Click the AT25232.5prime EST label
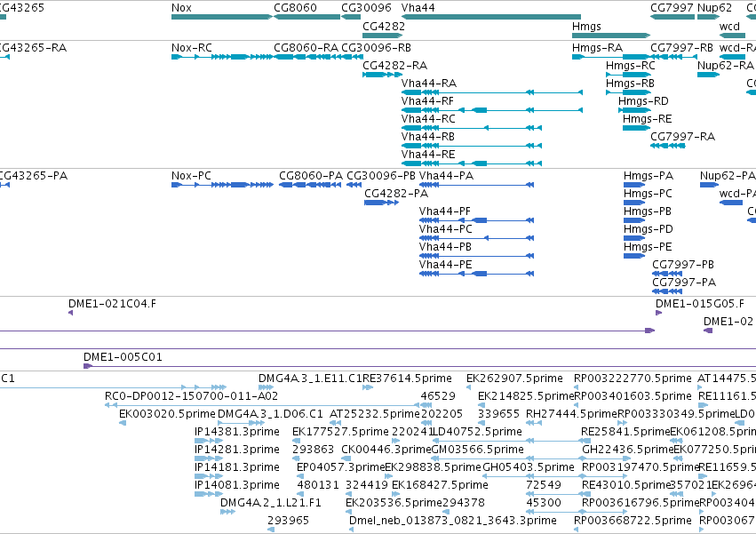 tap(375, 414)
